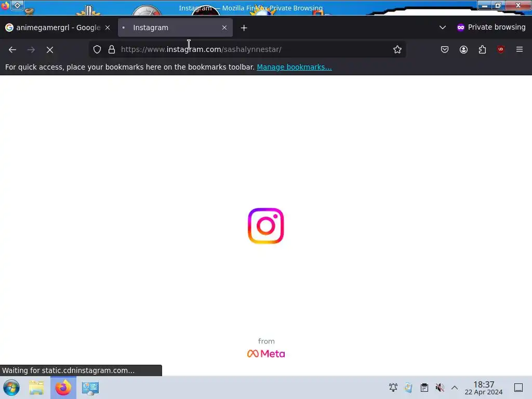The image size is (532, 399).
Task: Expand the hidden tray icons arrow
Action: [455, 388]
